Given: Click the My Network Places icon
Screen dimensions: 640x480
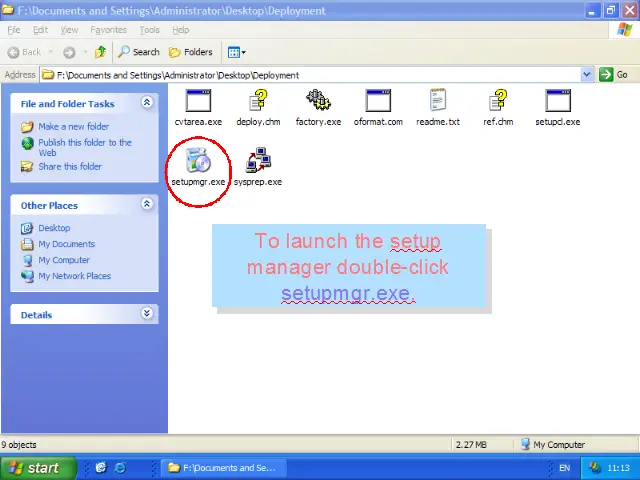Looking at the screenshot, I should [27, 276].
